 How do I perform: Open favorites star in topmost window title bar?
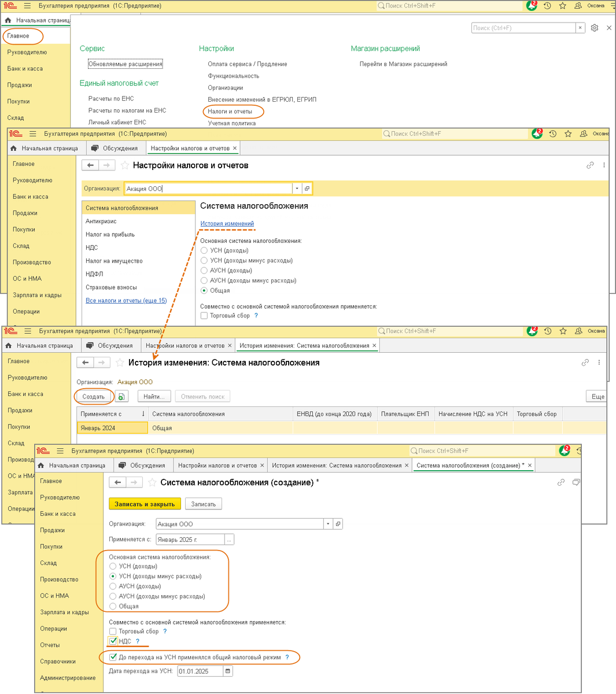pyautogui.click(x=563, y=6)
